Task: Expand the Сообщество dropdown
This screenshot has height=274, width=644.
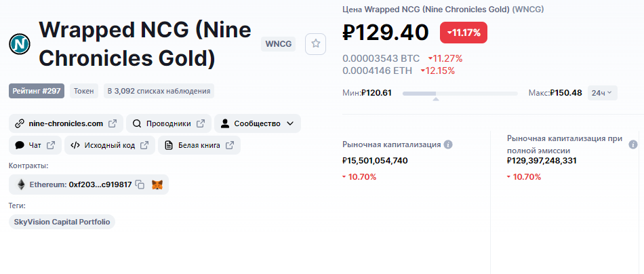Action: [x=258, y=123]
